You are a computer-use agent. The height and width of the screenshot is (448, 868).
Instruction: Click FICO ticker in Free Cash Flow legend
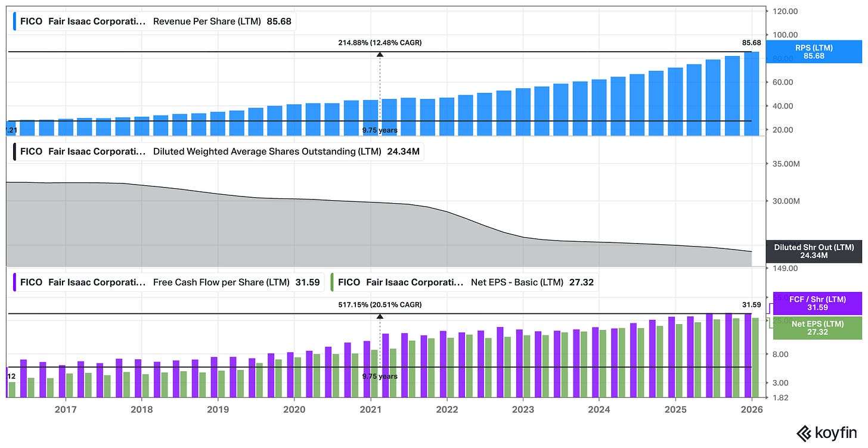pos(31,282)
